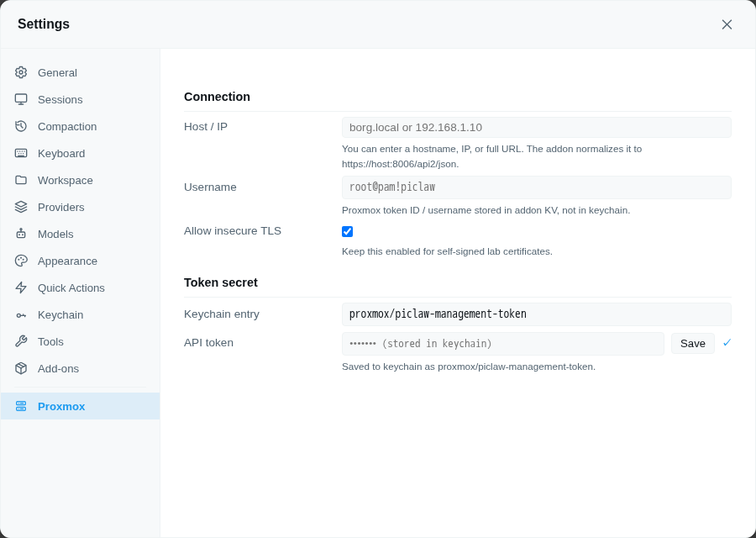Click the Username field label

210,187
